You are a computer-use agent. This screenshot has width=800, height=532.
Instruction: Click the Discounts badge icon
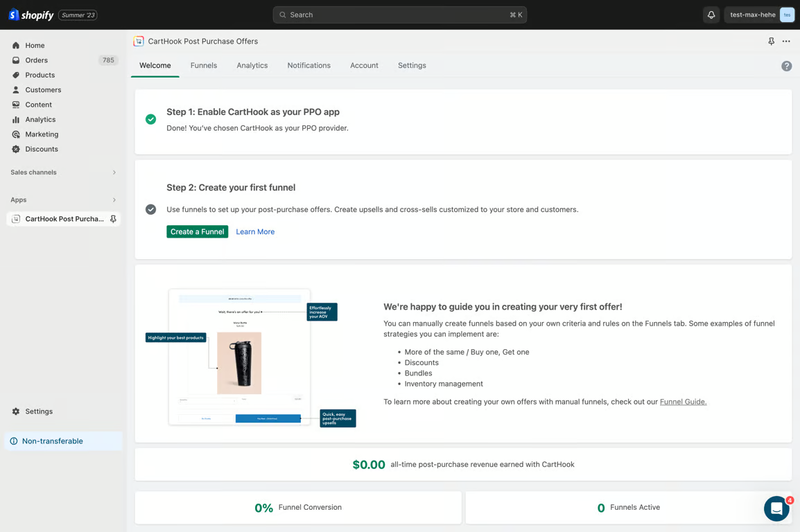16,149
